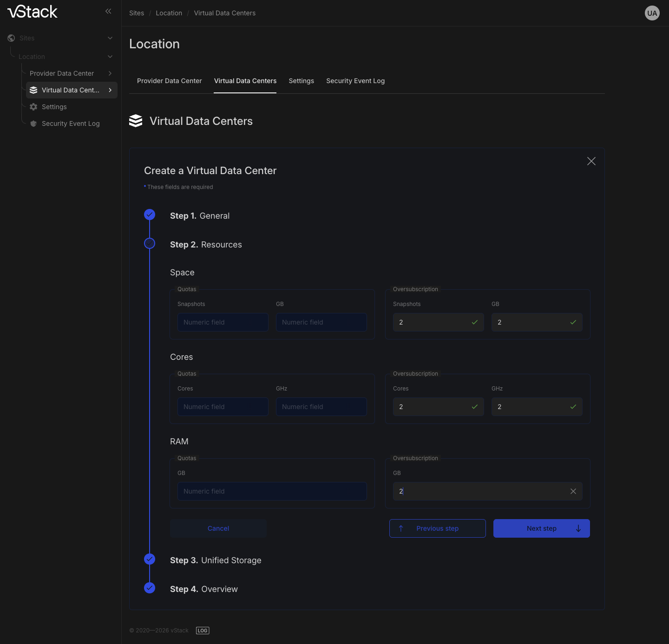Screen dimensions: 669x644
Task: Open Step 1. General section
Action: (x=200, y=216)
